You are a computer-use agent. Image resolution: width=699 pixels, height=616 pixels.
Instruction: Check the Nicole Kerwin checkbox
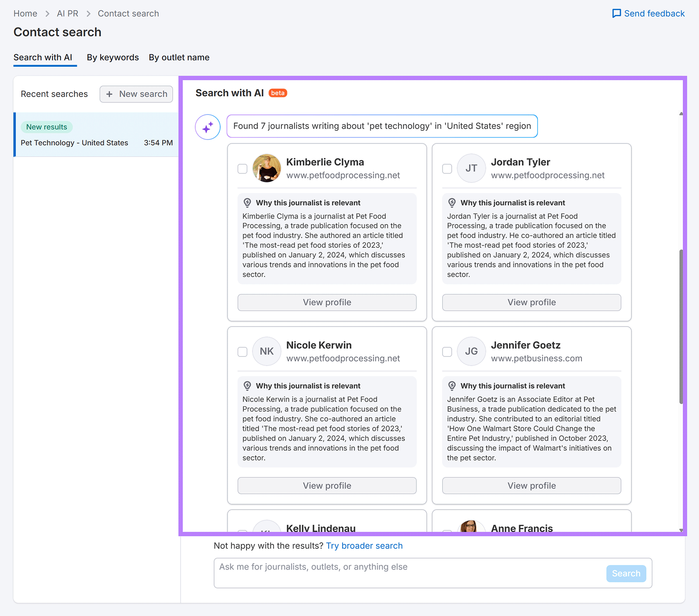(x=242, y=352)
